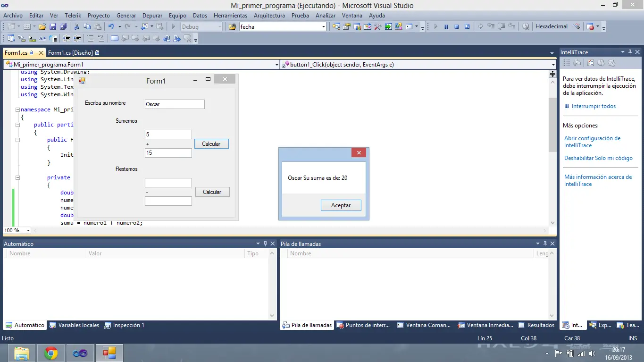The image size is (644, 362).
Task: Undo the last action with the toolbar arrow
Action: click(111, 27)
